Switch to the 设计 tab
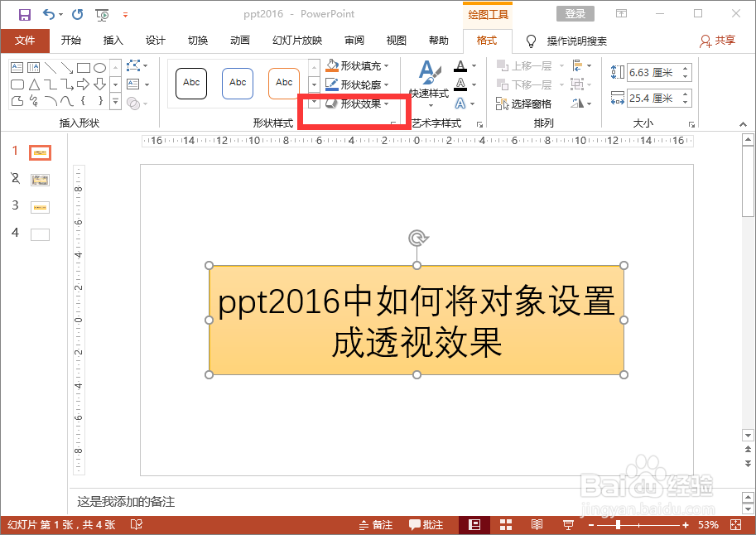This screenshot has width=756, height=535. coord(155,41)
